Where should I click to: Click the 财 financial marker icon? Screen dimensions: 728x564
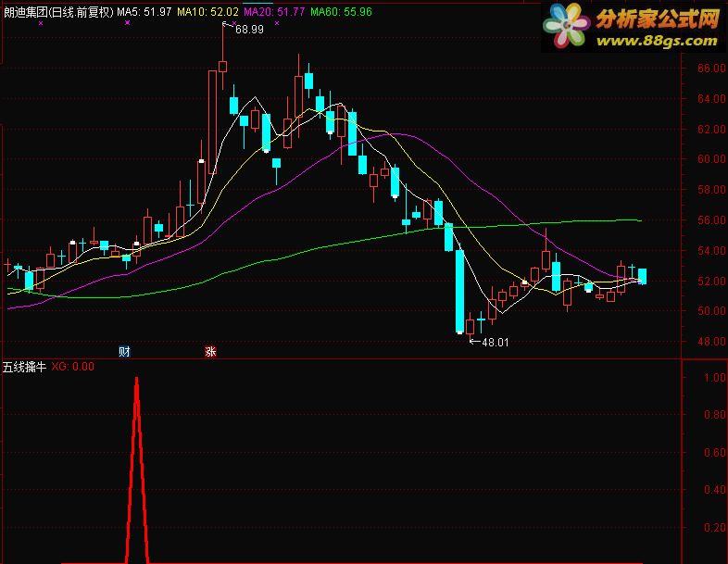[124, 351]
